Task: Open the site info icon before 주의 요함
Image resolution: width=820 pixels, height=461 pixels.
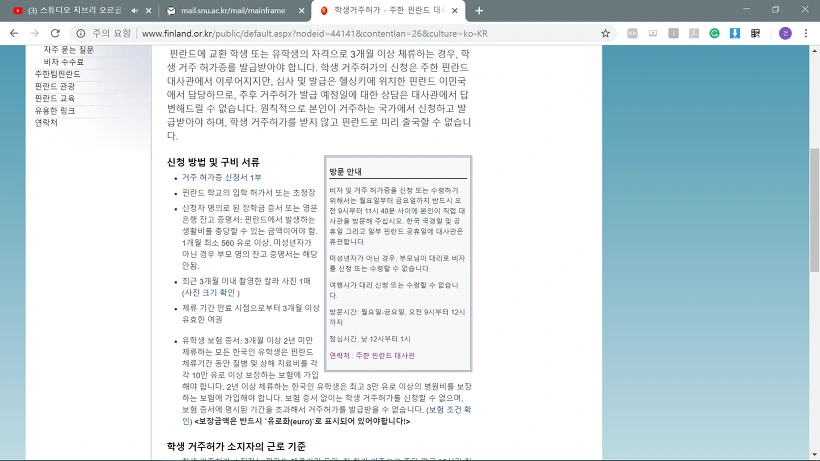Action: [81, 33]
